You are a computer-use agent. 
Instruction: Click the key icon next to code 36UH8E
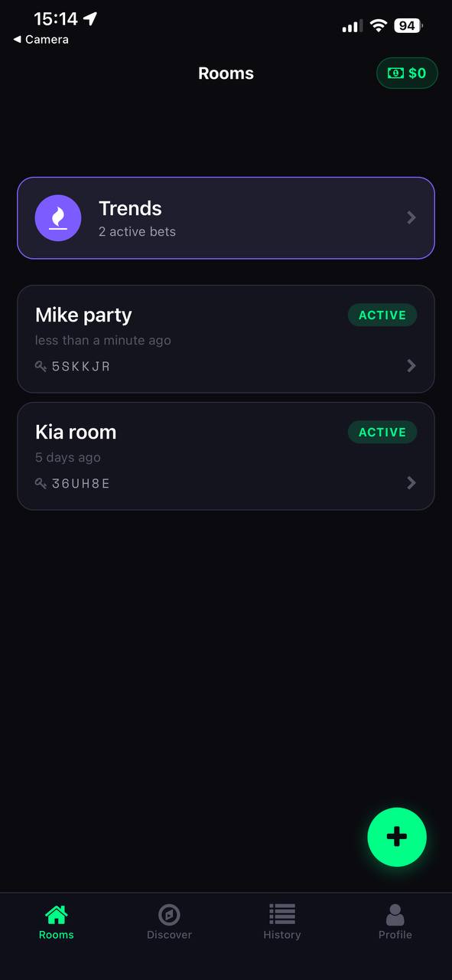[41, 483]
